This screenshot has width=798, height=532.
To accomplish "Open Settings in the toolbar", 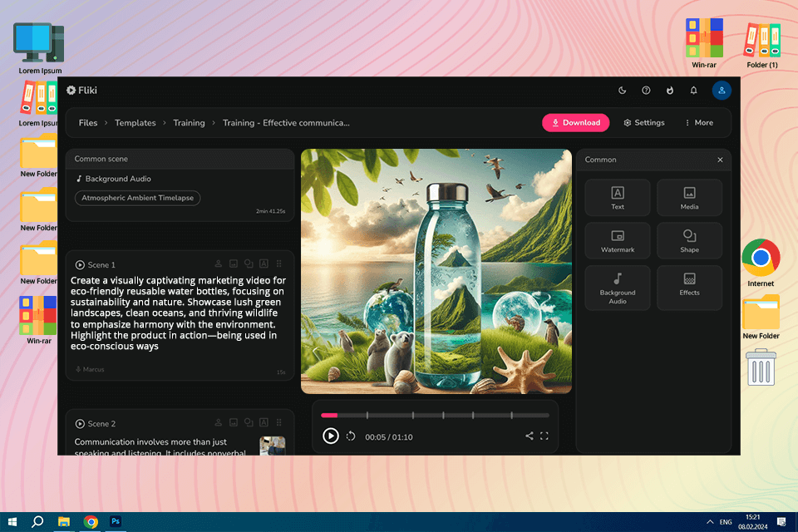I will [x=643, y=123].
